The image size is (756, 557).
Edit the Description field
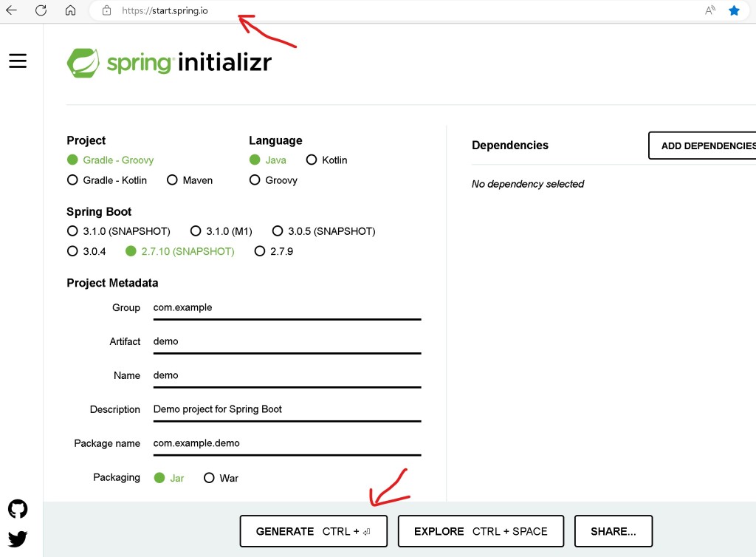[x=287, y=410]
